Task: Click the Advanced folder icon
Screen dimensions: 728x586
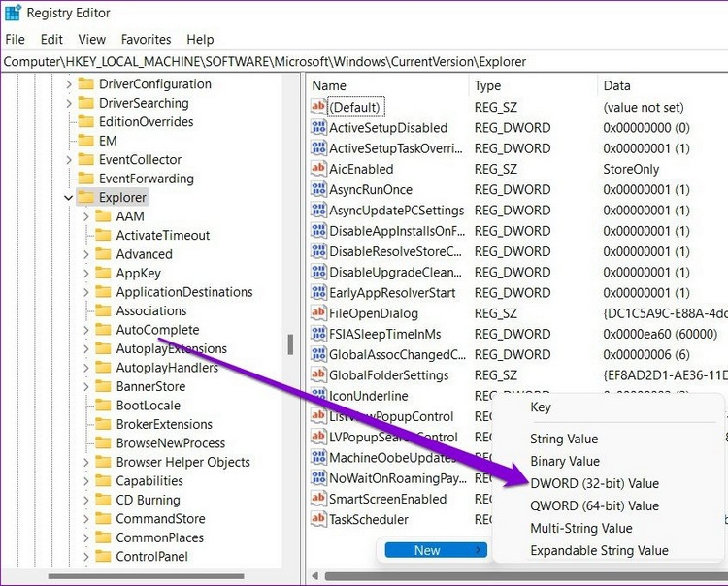Action: pos(103,254)
